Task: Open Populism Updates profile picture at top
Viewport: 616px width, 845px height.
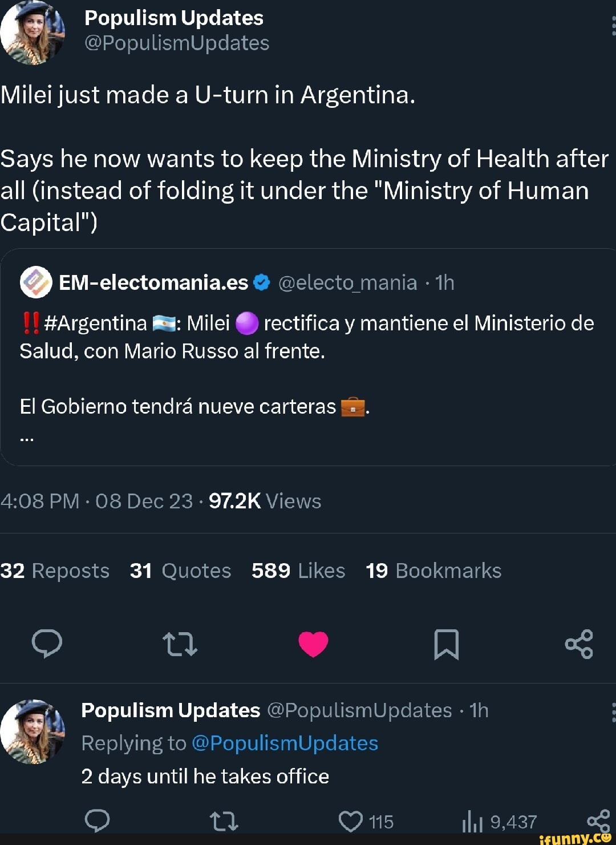Action: (33, 33)
